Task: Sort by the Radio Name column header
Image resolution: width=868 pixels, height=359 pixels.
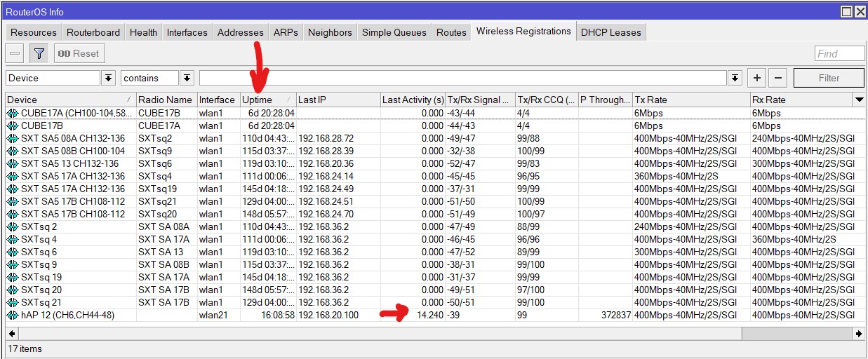Action: [166, 100]
